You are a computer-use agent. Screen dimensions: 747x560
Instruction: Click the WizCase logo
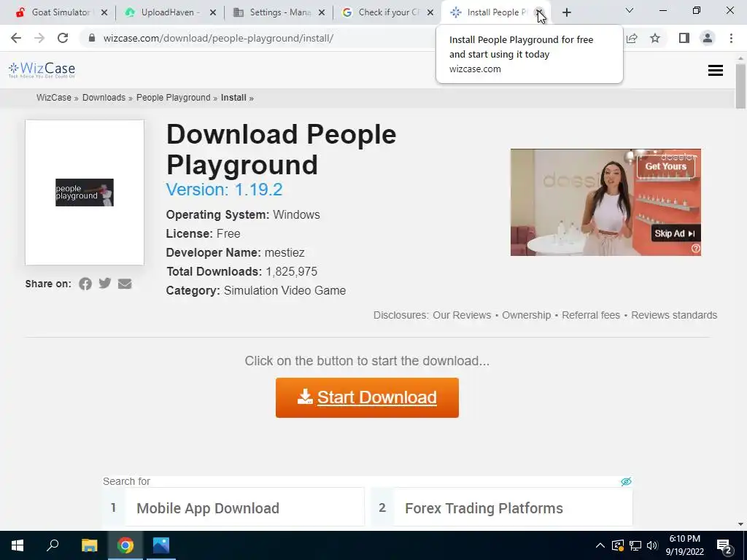pos(42,70)
